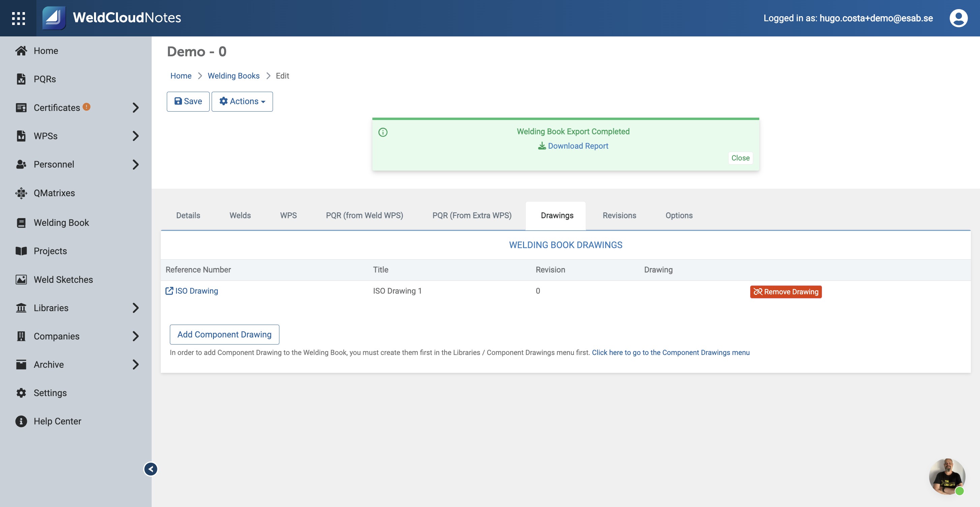
Task: Expand the Certificates submenu chevron
Action: (135, 108)
